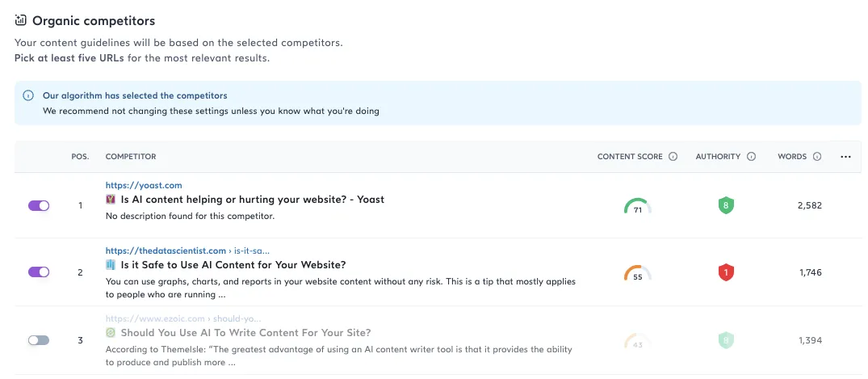The width and height of the screenshot is (868, 379).
Task: Click the Content Score info icon
Action: tap(673, 157)
